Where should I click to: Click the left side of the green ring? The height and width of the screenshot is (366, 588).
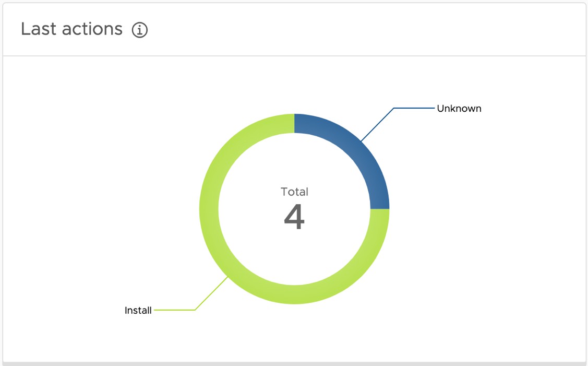pos(209,209)
